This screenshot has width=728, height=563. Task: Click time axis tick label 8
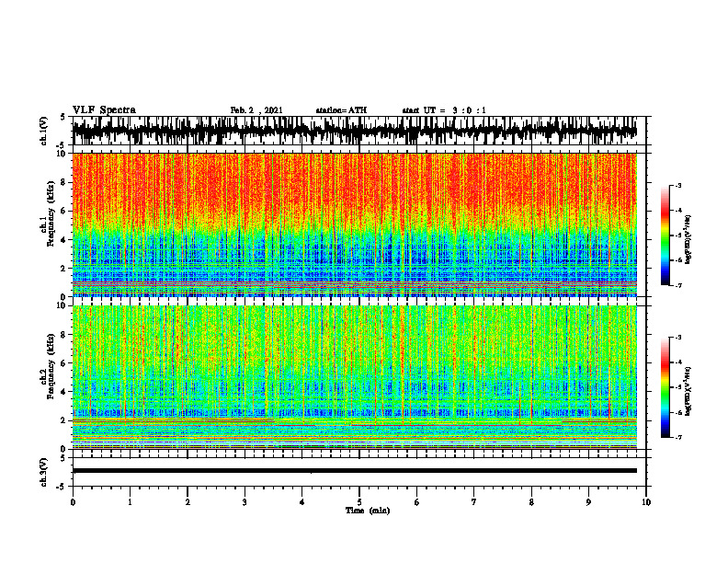click(x=531, y=502)
